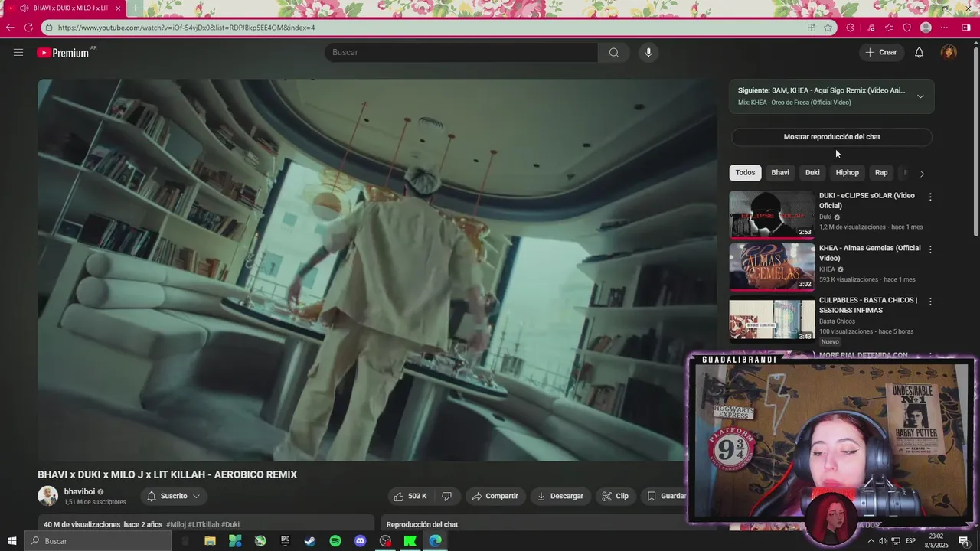The width and height of the screenshot is (980, 551).
Task: Open options for the Almas Gemelas video
Action: click(930, 249)
